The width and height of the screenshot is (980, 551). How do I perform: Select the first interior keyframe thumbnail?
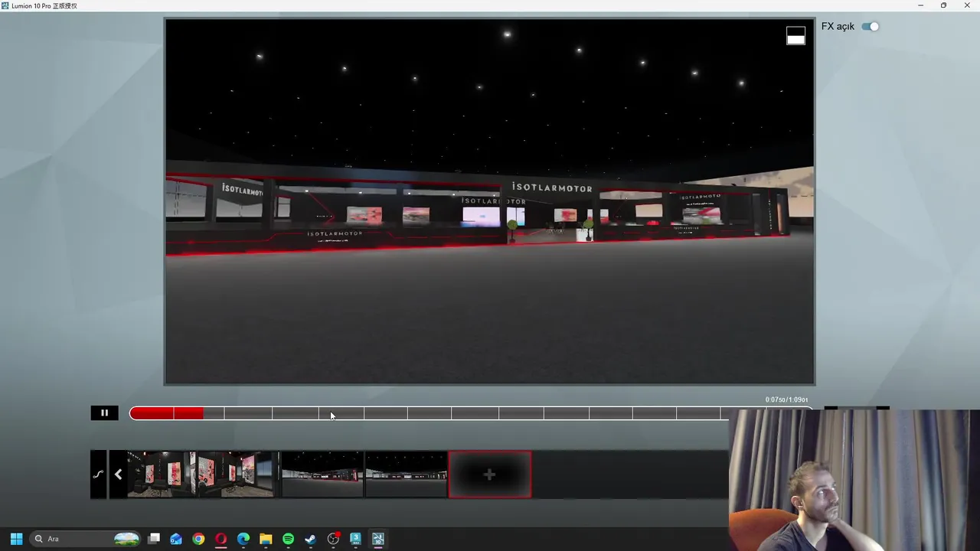click(x=161, y=474)
